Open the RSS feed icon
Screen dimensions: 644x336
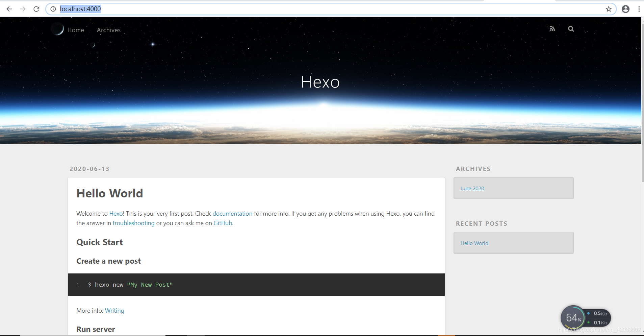click(552, 29)
